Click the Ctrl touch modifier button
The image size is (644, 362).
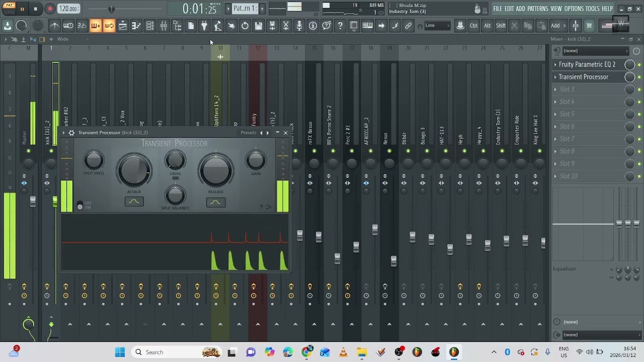[x=474, y=26]
